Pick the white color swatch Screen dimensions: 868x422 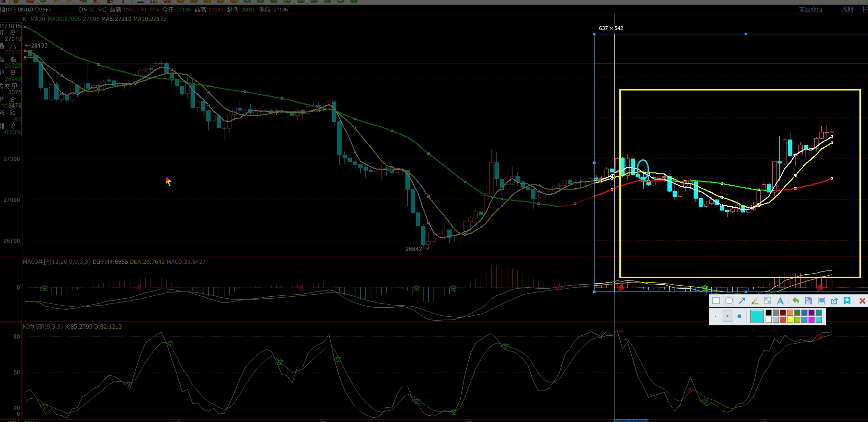point(768,320)
